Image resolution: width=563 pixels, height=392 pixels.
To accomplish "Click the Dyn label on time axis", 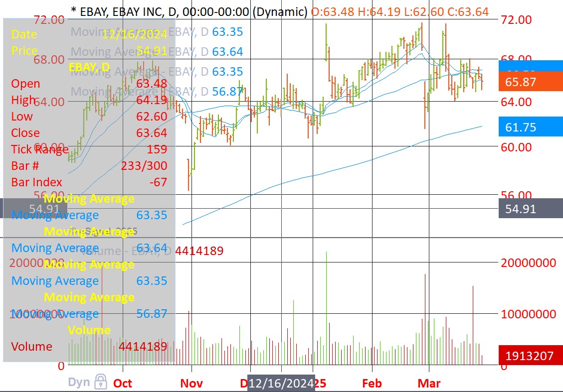I will click(79, 383).
